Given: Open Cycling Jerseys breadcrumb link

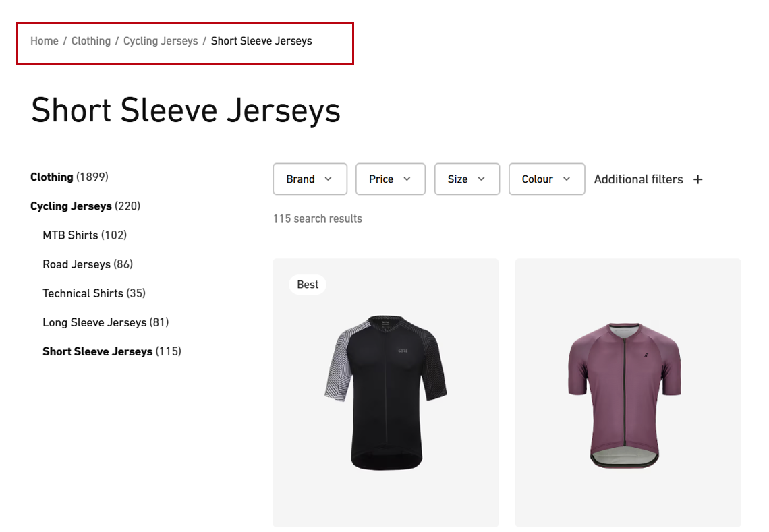Looking at the screenshot, I should [161, 41].
